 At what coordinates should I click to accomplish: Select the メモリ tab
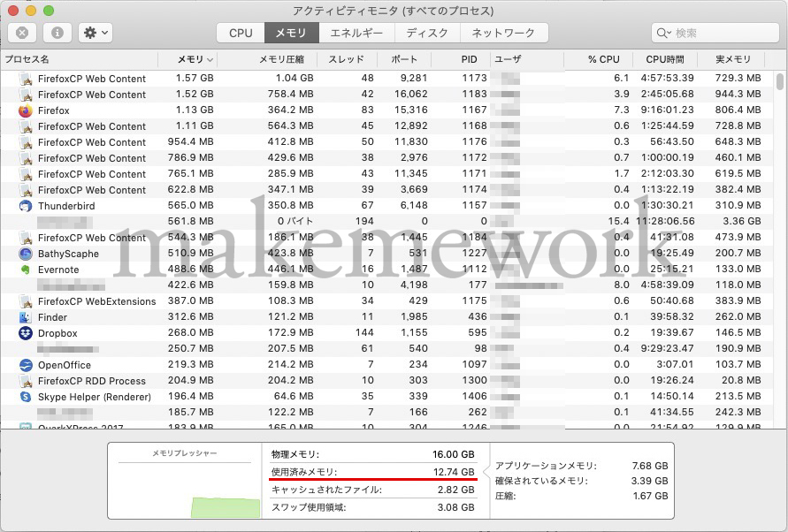(292, 33)
